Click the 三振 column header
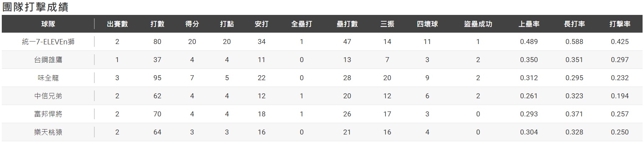This screenshot has width=644, height=143. coord(387,24)
